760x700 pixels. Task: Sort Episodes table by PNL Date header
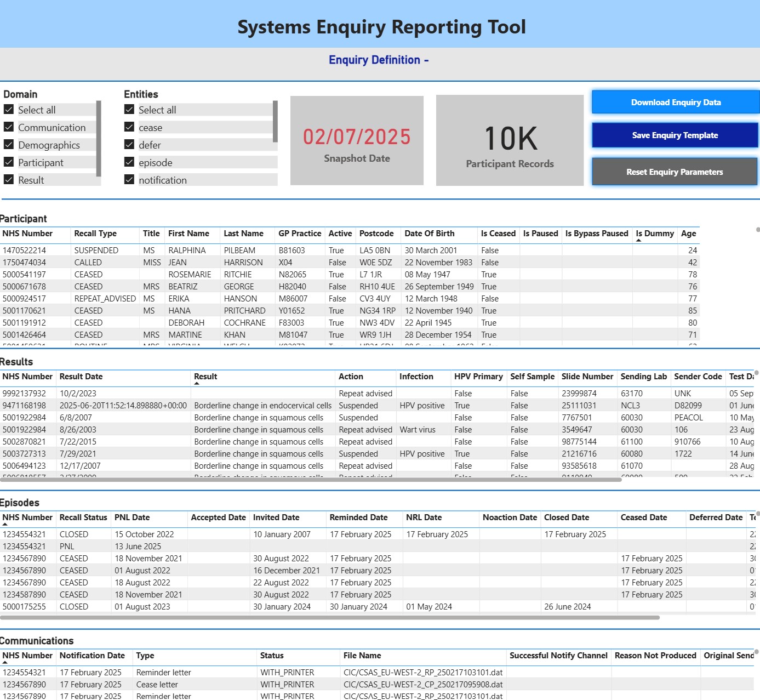tap(132, 517)
